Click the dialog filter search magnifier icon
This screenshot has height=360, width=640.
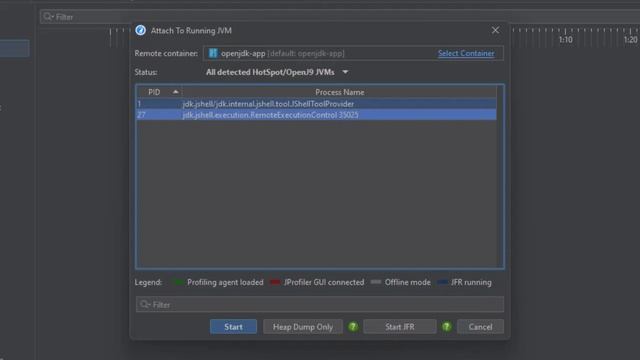[x=145, y=304]
